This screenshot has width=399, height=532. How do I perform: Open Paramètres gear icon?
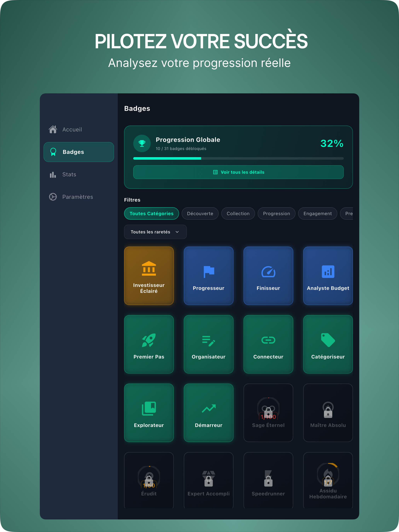(53, 197)
